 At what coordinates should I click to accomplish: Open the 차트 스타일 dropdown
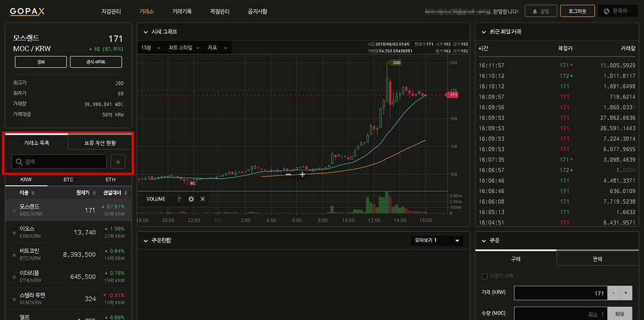[184, 48]
